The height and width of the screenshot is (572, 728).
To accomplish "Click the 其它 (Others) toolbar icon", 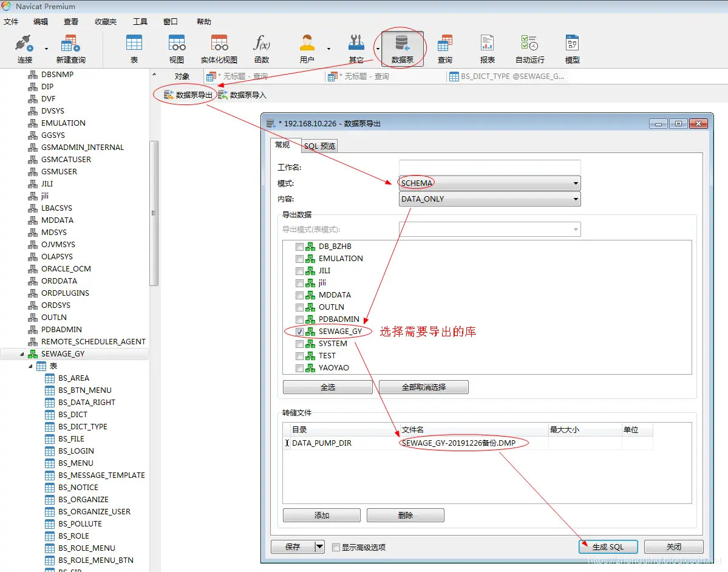I will click(356, 49).
